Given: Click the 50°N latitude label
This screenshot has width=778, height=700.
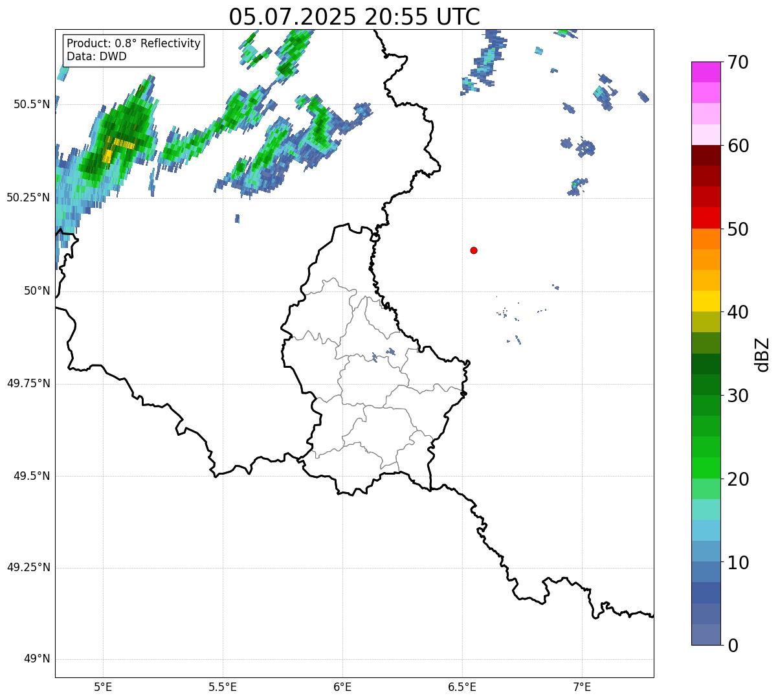Looking at the screenshot, I should tap(37, 291).
